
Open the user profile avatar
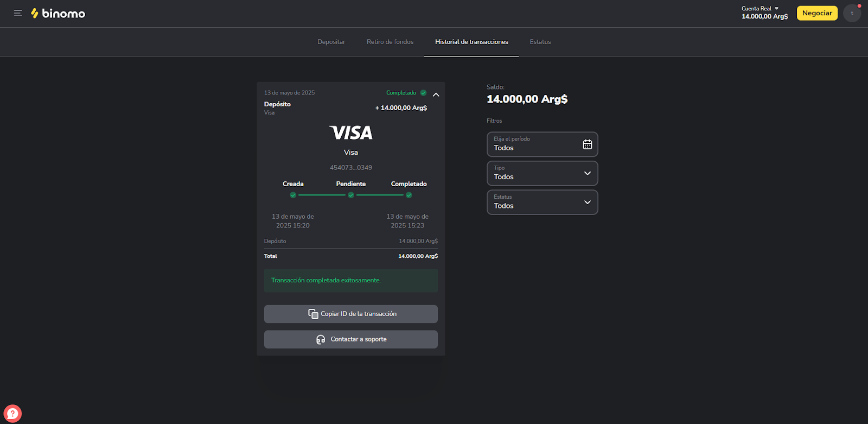coord(852,13)
